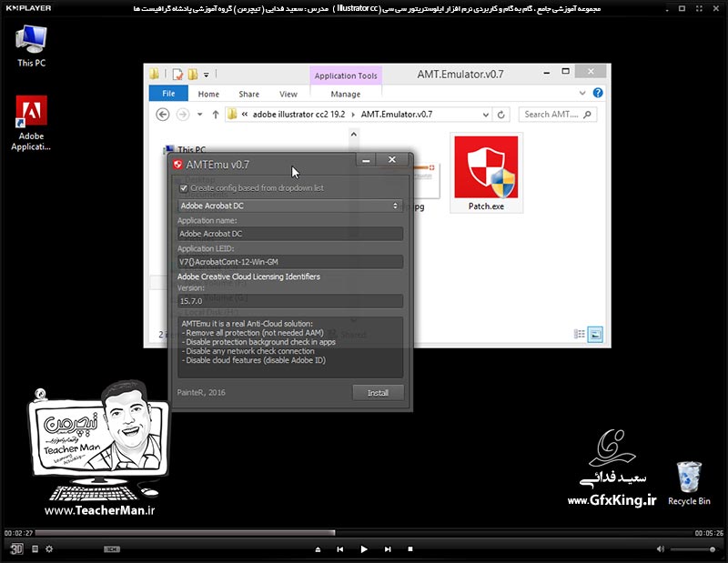Open the Manage ribbon tab
This screenshot has width=728, height=563.
point(346,94)
